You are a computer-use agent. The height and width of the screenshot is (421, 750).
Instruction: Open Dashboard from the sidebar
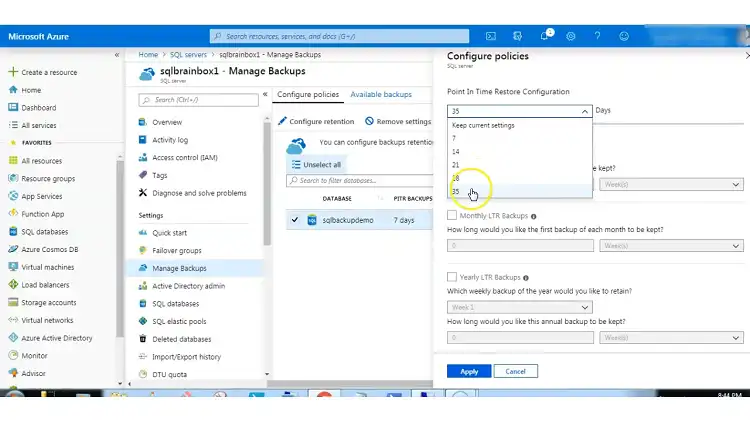click(x=39, y=108)
